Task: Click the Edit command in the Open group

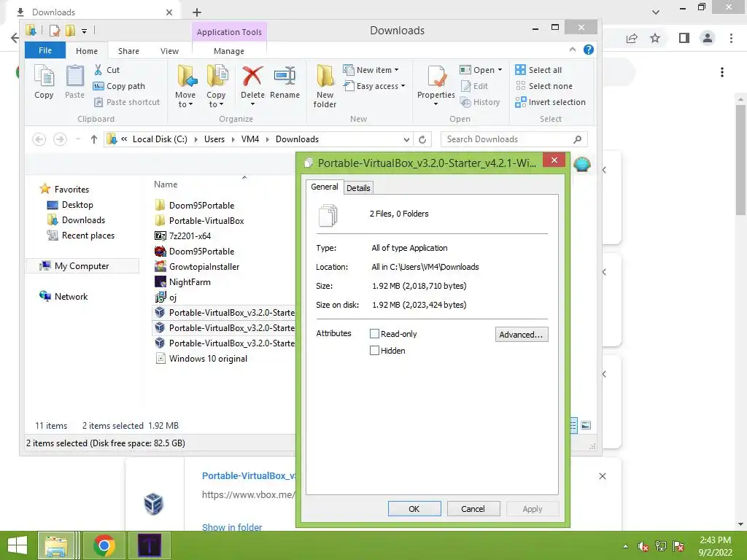Action: pyautogui.click(x=474, y=86)
